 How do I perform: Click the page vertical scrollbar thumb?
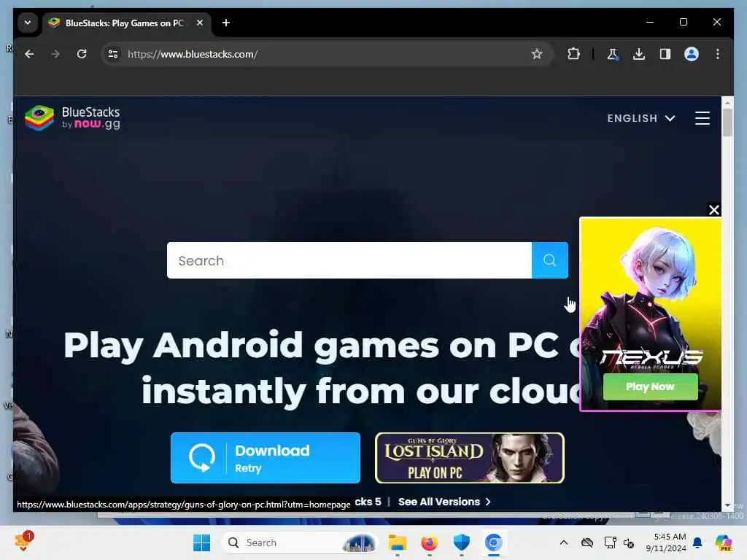coord(727,122)
